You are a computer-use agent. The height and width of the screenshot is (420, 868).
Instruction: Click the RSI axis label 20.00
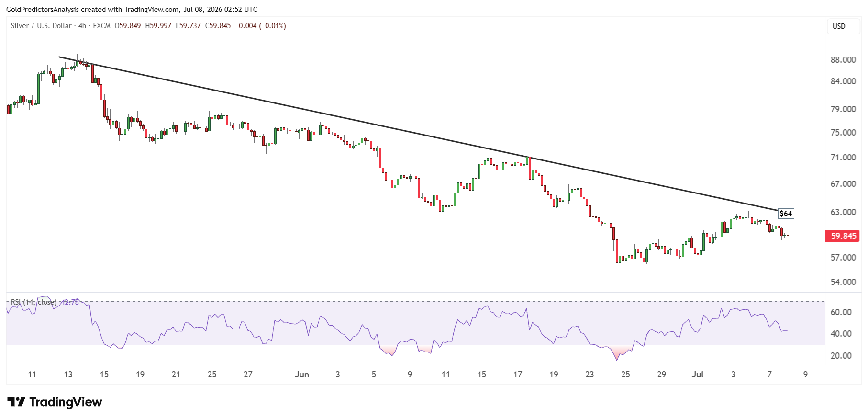click(x=841, y=356)
